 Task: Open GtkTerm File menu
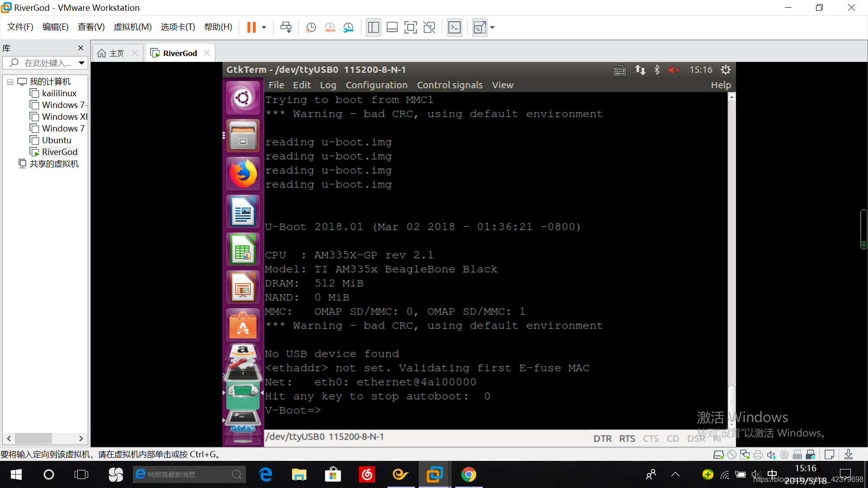(x=276, y=85)
